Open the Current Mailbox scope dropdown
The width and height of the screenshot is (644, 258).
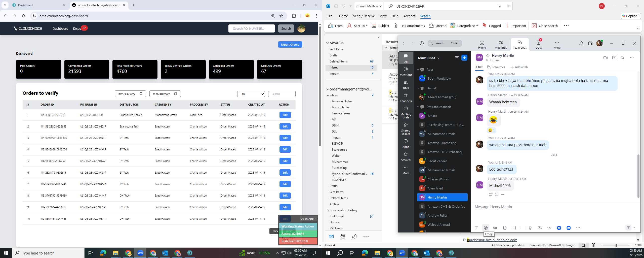(369, 6)
